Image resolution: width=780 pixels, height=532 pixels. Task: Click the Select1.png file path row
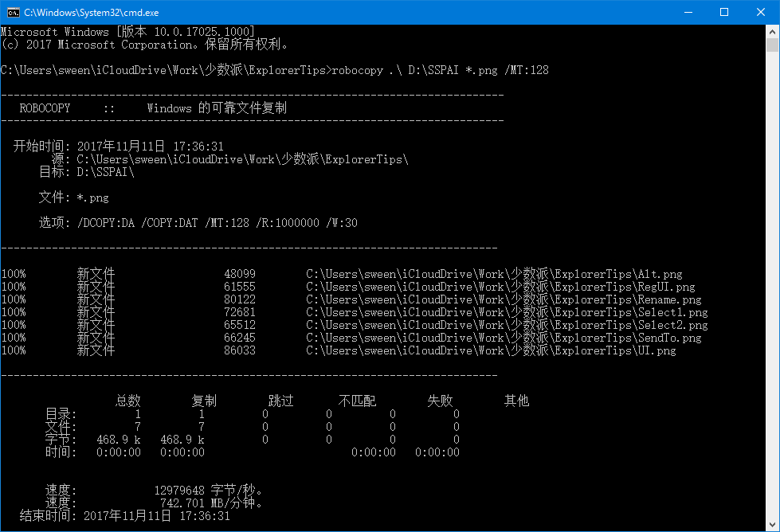[x=507, y=312]
